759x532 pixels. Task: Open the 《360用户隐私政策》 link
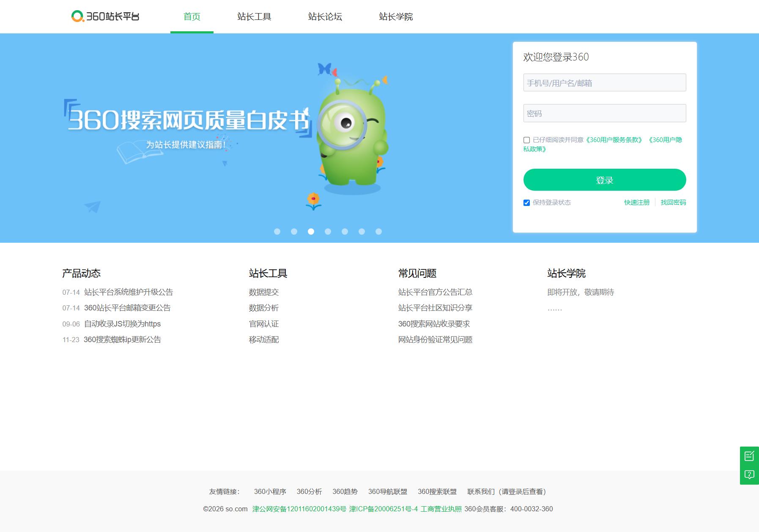(x=665, y=140)
